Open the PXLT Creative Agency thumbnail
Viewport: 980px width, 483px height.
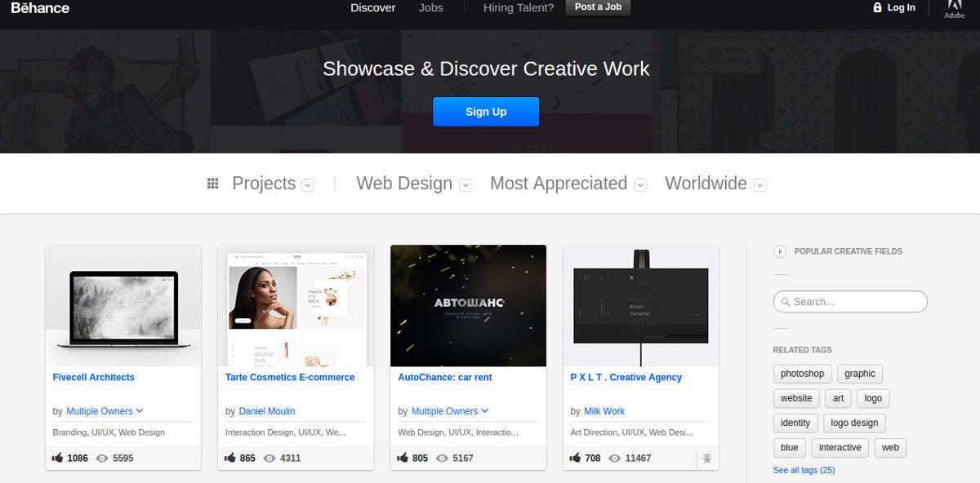pos(641,306)
